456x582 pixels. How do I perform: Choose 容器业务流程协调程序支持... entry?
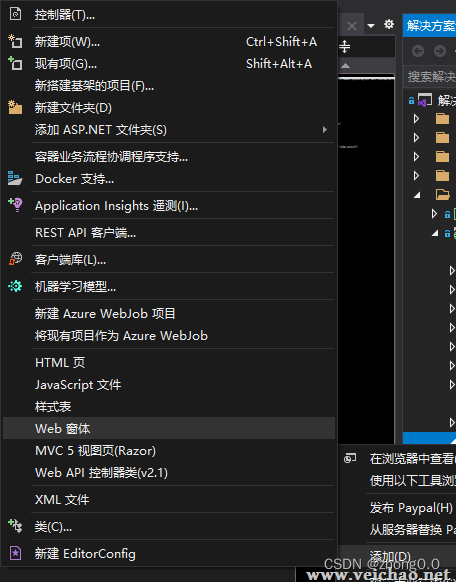[x=169, y=157]
